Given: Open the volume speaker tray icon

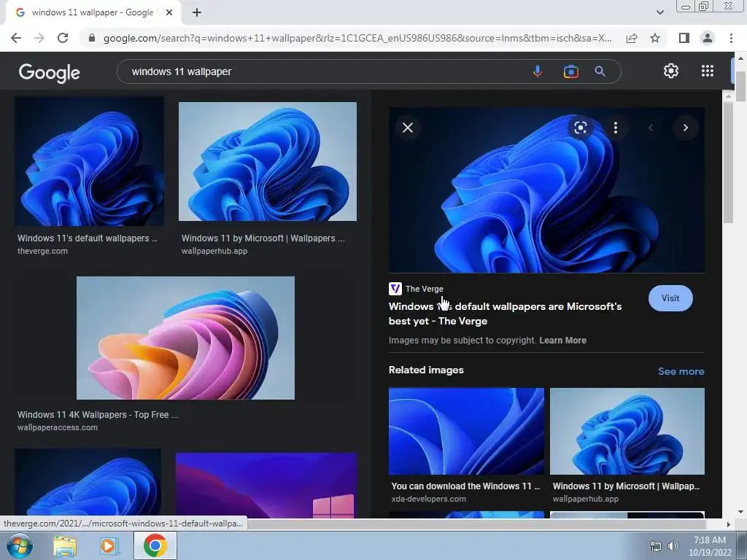Looking at the screenshot, I should coord(673,546).
